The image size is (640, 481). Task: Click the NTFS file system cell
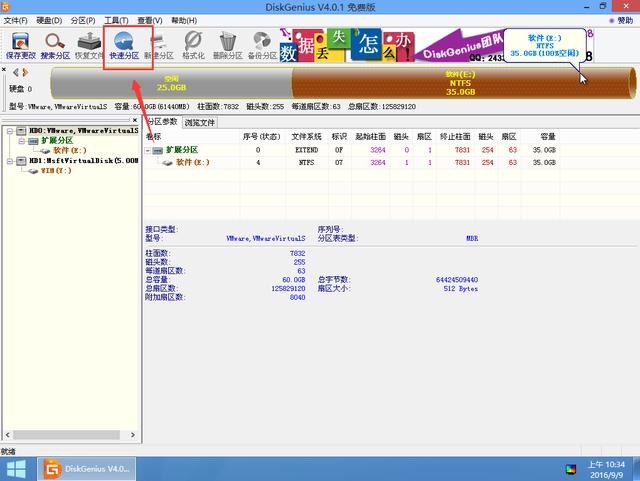pos(307,163)
